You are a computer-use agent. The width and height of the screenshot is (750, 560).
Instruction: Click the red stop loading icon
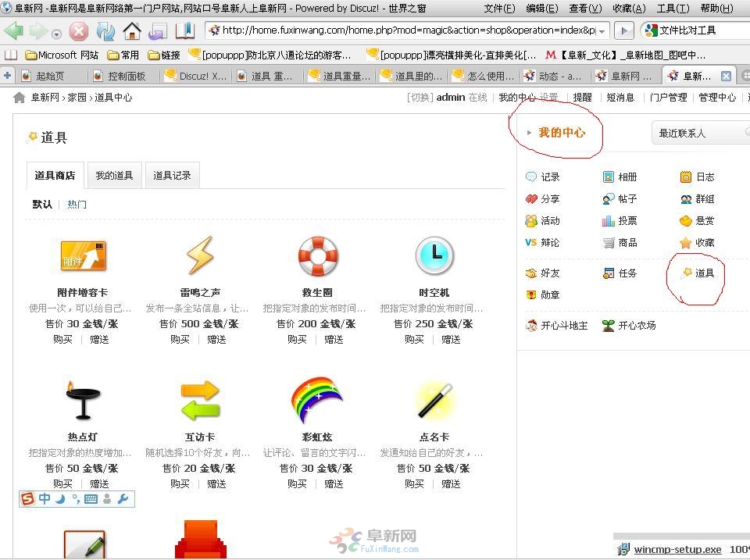point(79,31)
